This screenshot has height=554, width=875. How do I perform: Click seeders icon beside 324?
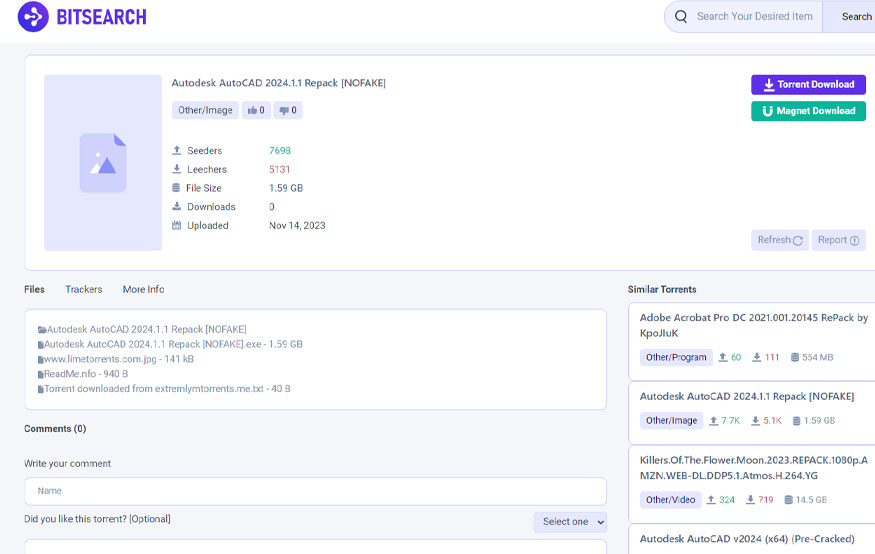(711, 500)
